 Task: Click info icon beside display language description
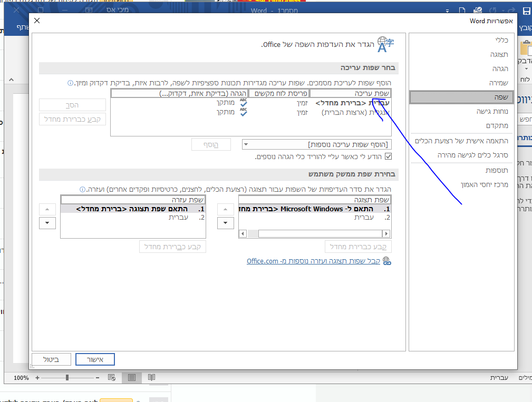click(82, 190)
